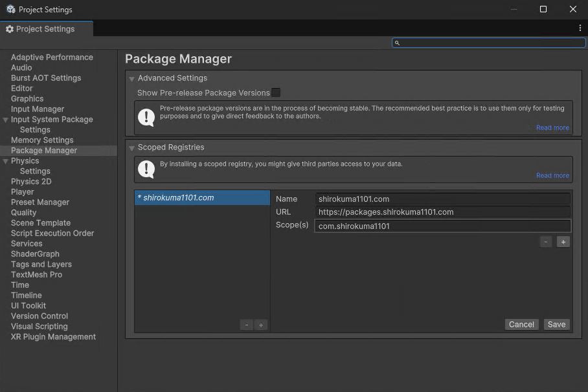This screenshot has width=588, height=392.
Task: Click the scope minus button
Action: tap(547, 242)
